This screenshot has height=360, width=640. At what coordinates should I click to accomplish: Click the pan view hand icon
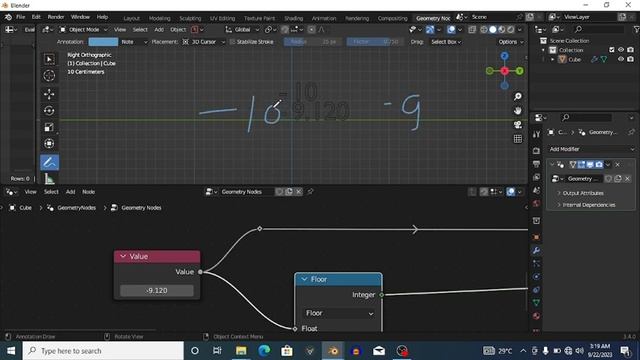coord(518,111)
